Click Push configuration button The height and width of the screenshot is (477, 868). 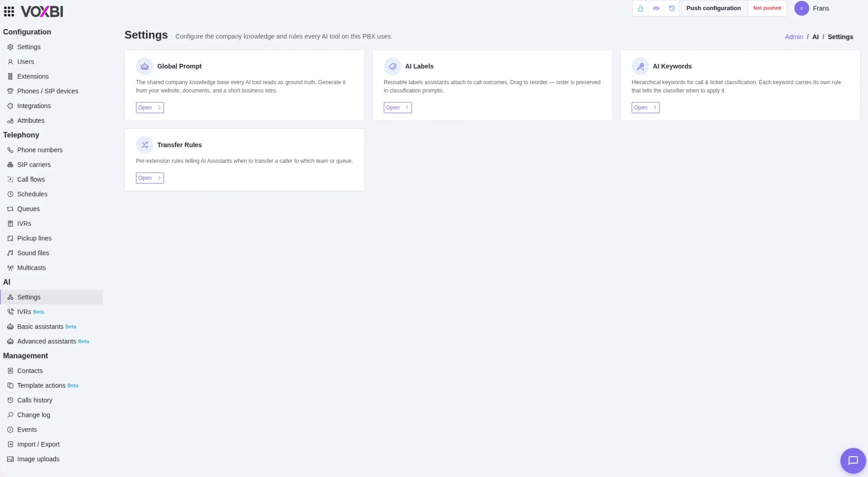point(713,8)
